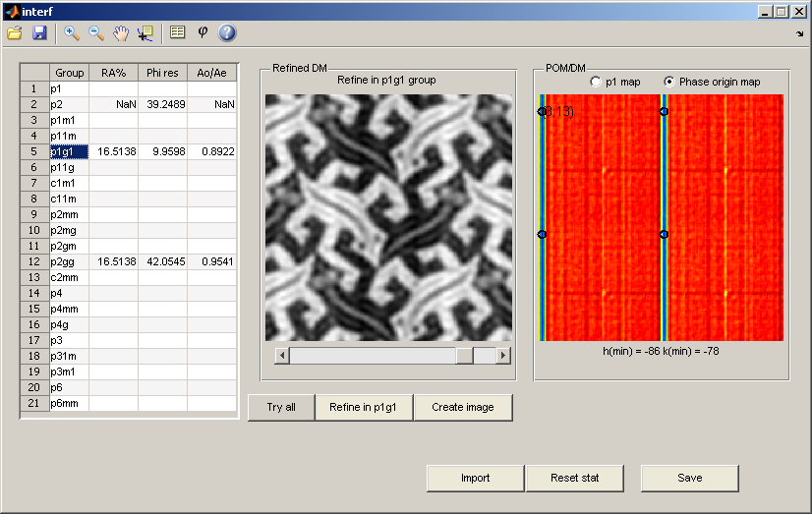This screenshot has height=514, width=812.
Task: Click the toolbar dock arrow at far right
Action: (x=799, y=33)
